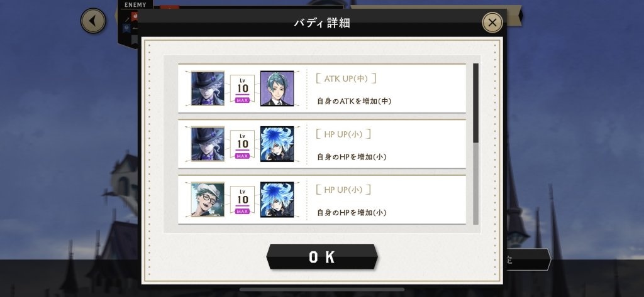644x297 pixels.
Task: Click the last HP UP(小) skill title
Action: coord(343,190)
